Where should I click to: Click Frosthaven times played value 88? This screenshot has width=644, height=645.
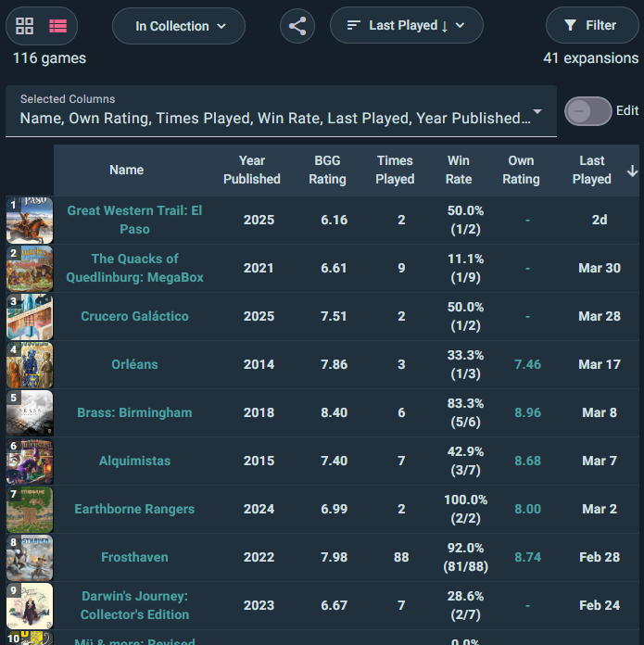click(x=401, y=557)
